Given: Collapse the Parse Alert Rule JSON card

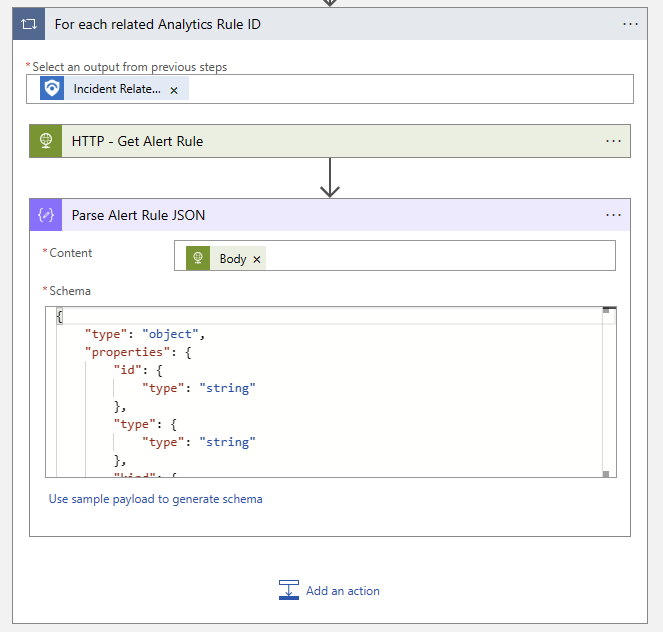Looking at the screenshot, I should click(x=300, y=215).
